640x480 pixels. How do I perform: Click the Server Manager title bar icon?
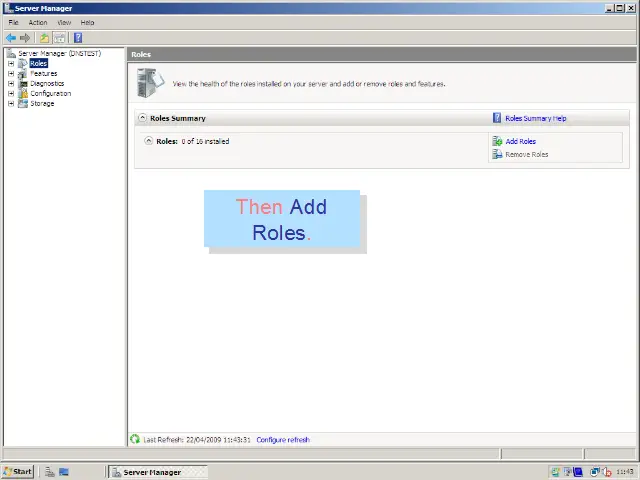tap(8, 8)
